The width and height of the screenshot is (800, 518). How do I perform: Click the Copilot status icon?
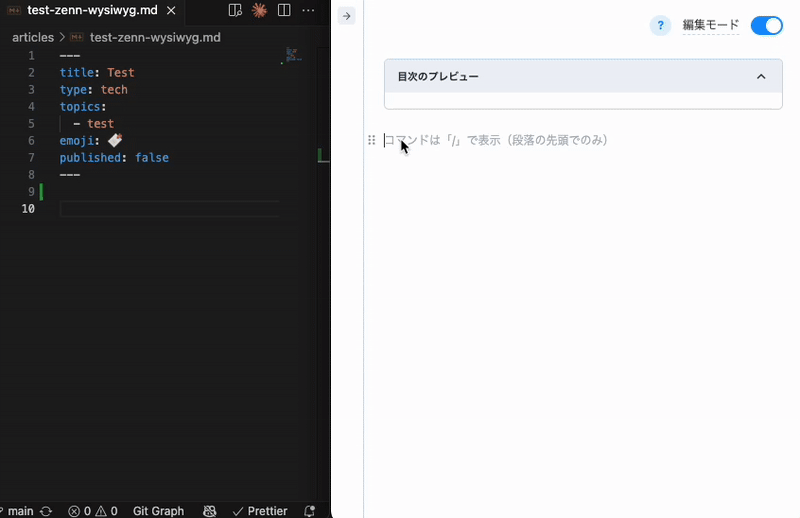click(x=209, y=511)
